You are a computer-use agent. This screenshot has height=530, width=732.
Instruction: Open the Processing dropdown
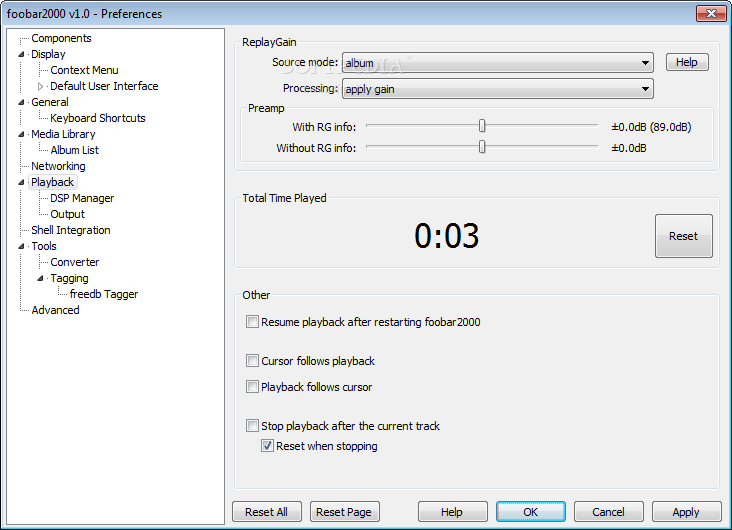(498, 89)
